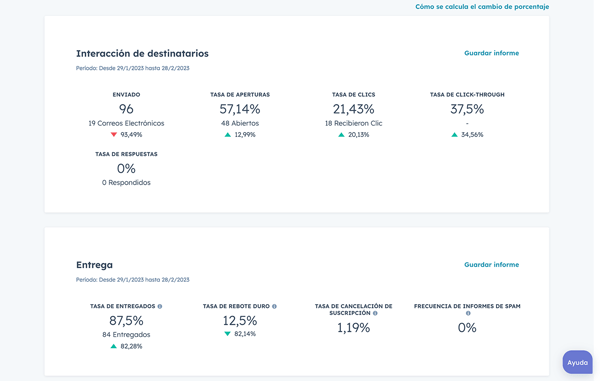
Task: Select the 12,5% hard bounce value
Action: 240,321
